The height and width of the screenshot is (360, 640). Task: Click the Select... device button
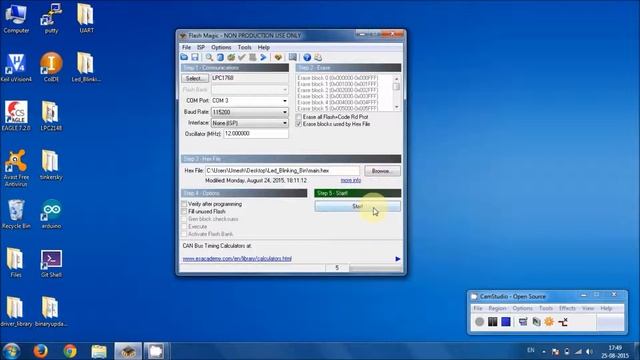[x=195, y=78]
